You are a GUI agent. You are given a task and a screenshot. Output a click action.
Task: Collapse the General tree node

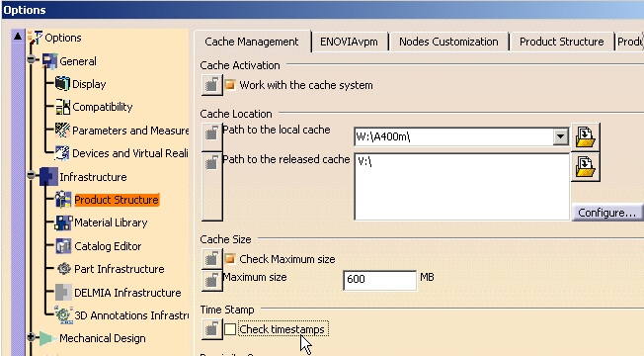32,60
